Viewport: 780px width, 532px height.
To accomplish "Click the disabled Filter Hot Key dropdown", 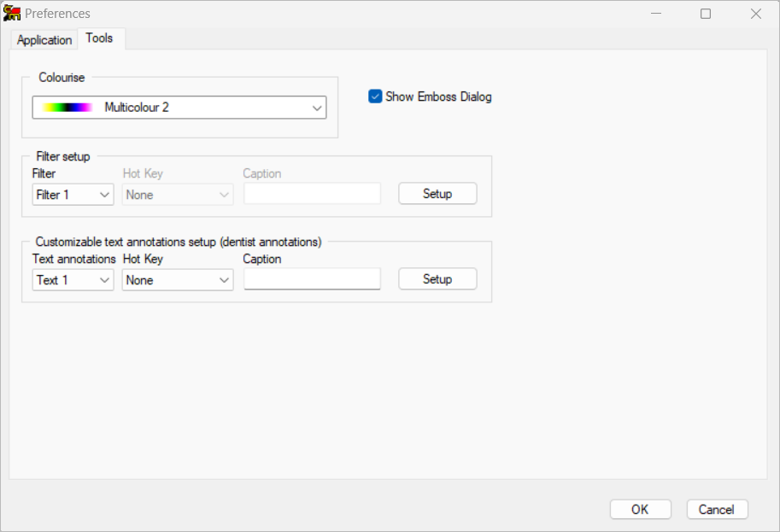I will pyautogui.click(x=178, y=195).
